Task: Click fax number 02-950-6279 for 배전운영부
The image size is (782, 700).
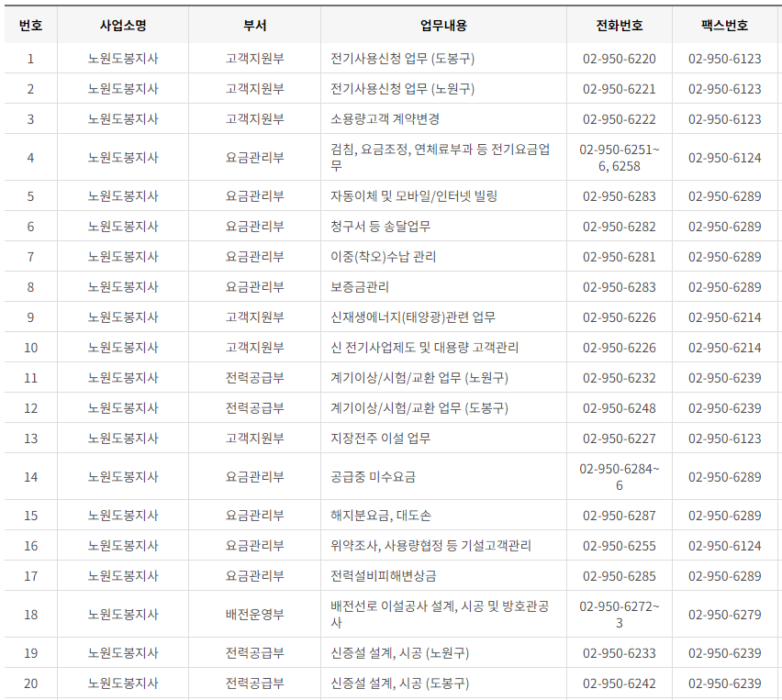Action: point(722,617)
